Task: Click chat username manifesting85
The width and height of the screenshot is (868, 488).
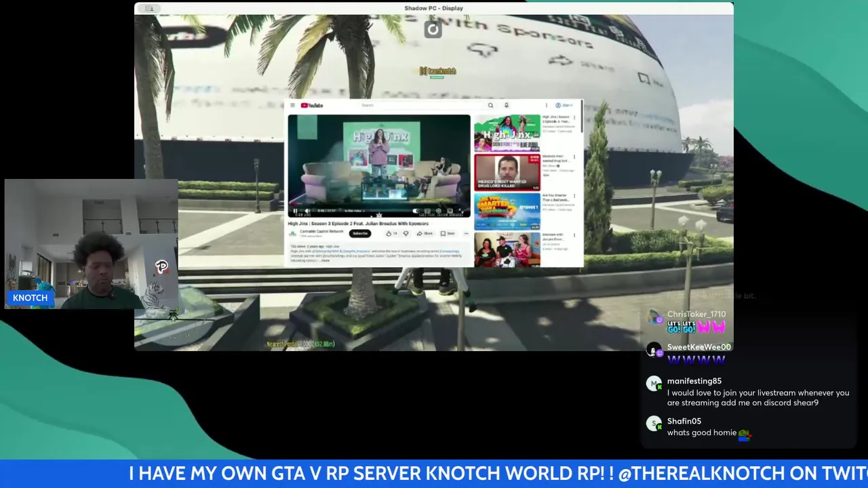Action: 694,381
